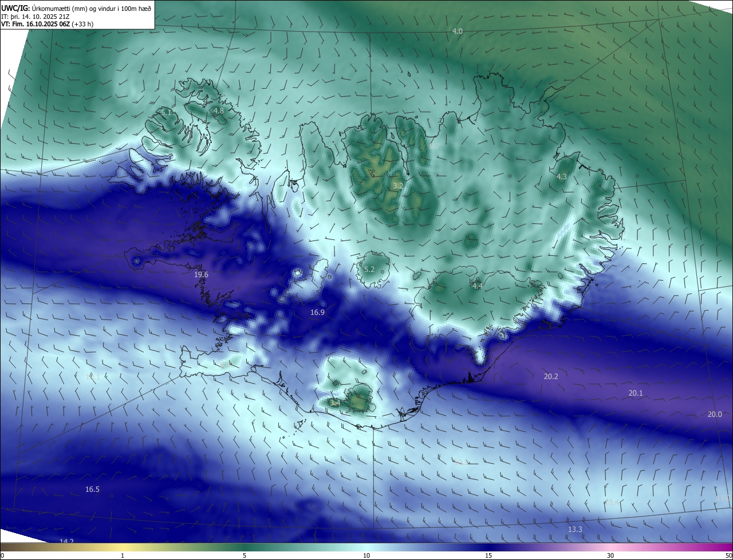Viewport: 733px width, 560px height.
Task: Click the colour scale tick labelled 10
Action: (x=366, y=555)
